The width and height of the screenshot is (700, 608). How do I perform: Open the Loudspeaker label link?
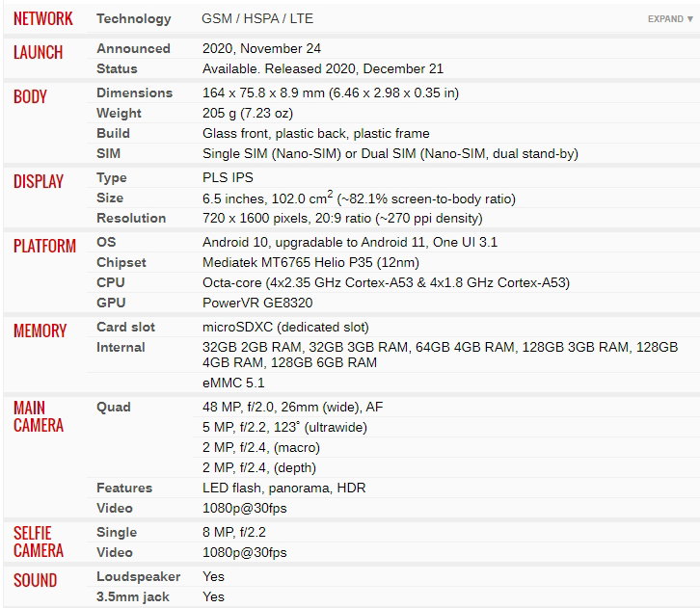(139, 577)
